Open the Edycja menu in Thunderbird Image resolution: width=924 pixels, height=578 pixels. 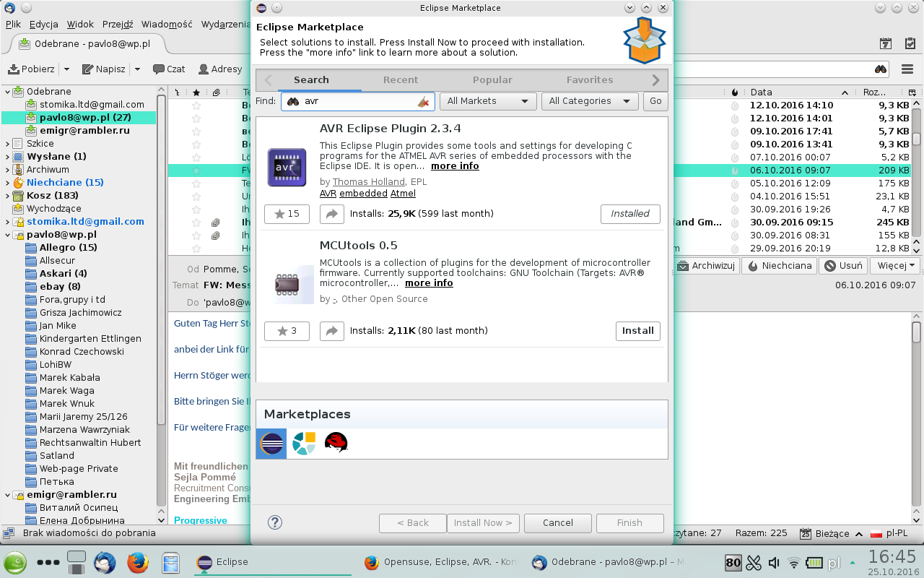43,24
